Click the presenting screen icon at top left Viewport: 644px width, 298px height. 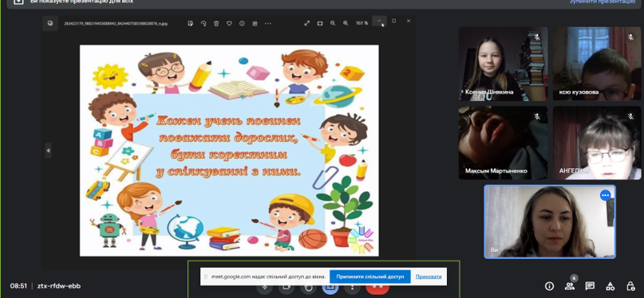(18, 2)
